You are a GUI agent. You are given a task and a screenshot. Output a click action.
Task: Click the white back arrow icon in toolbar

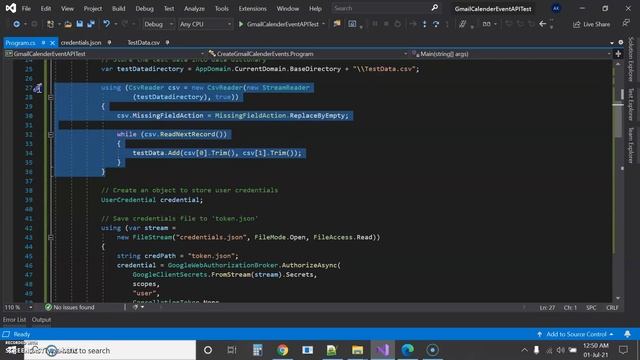(x=542, y=24)
